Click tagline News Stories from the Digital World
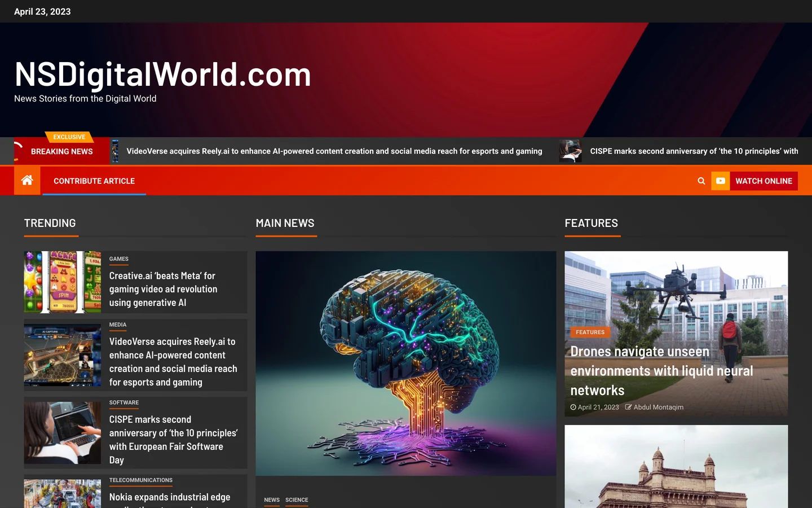Image resolution: width=812 pixels, height=508 pixels. click(85, 99)
